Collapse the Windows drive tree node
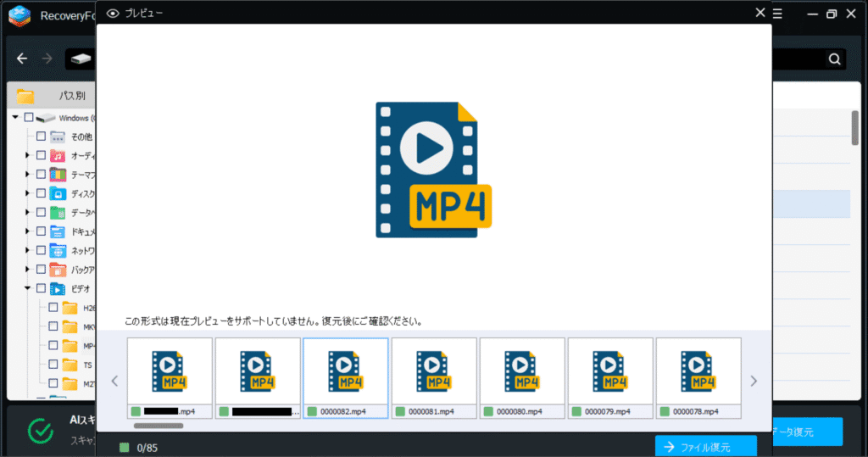 pyautogui.click(x=15, y=118)
